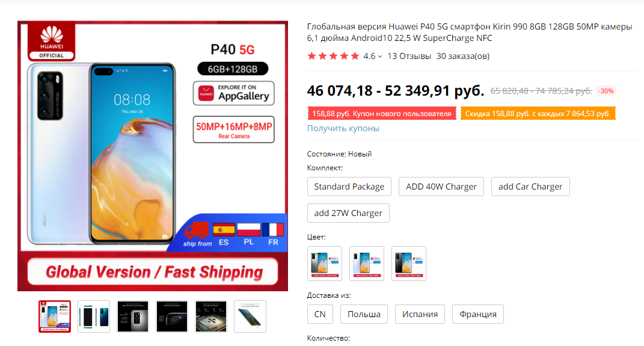644x346 pixels.
Task: Set shipping origin to Польша
Action: coord(364,314)
